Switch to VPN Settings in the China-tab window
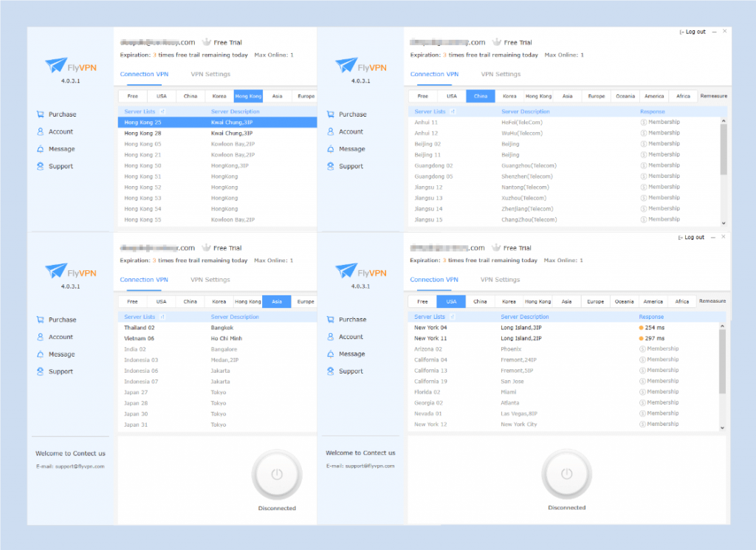756x550 pixels. pos(501,75)
